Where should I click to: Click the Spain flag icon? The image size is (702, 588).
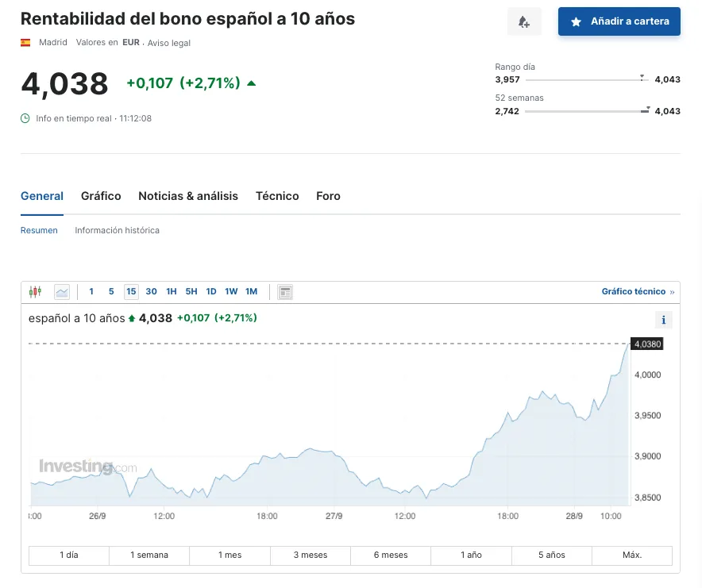25,42
